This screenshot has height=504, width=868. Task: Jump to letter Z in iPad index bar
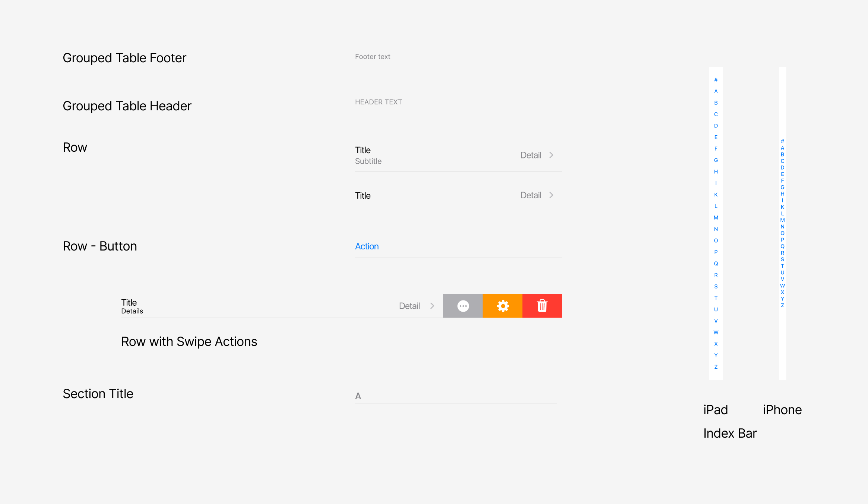click(716, 367)
